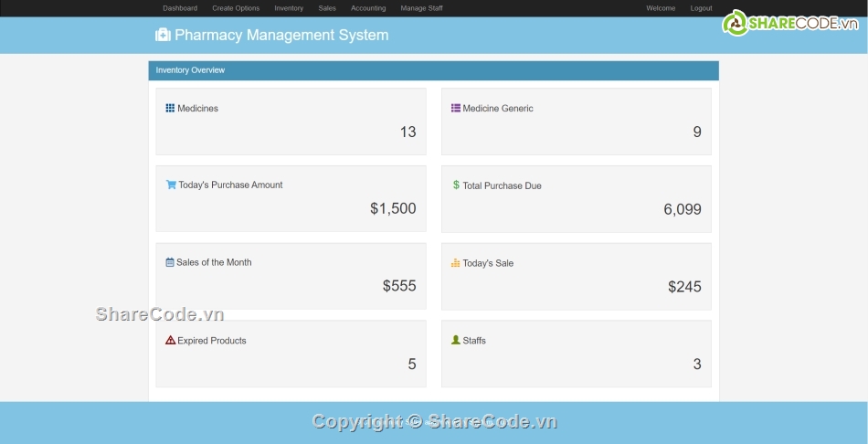
Task: Open the Create Options menu
Action: [236, 8]
